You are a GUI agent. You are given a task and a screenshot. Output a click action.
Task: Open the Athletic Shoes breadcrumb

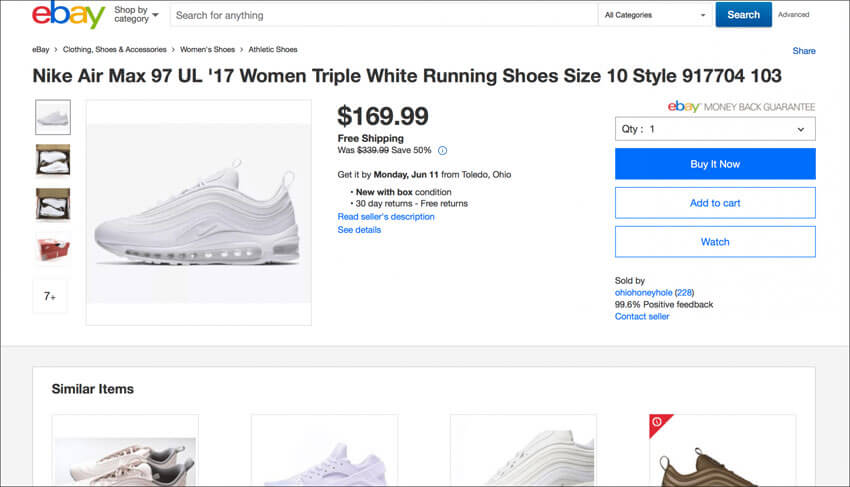point(273,49)
